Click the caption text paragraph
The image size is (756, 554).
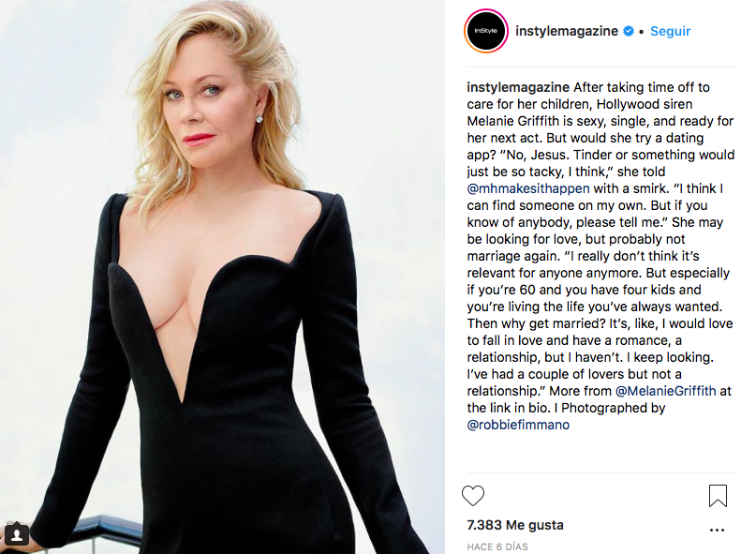600,256
